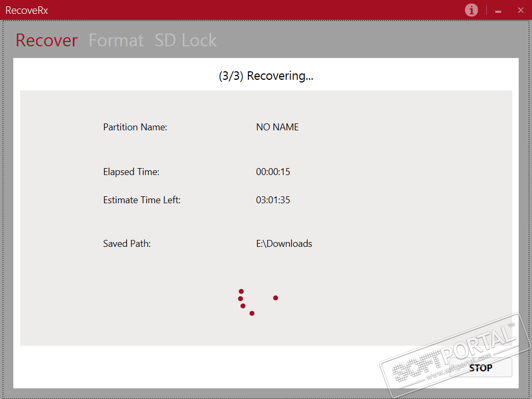Switch to the Recover tab

click(46, 40)
